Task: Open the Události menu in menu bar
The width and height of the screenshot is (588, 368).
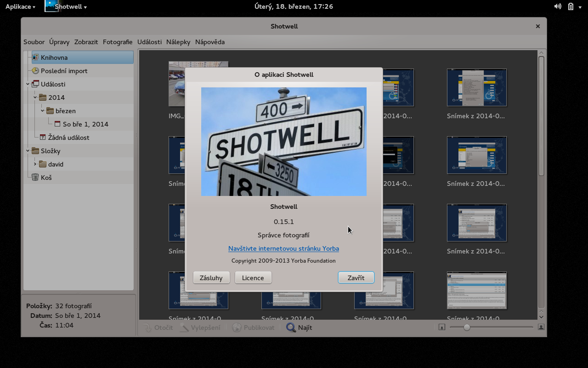Action: (x=149, y=42)
